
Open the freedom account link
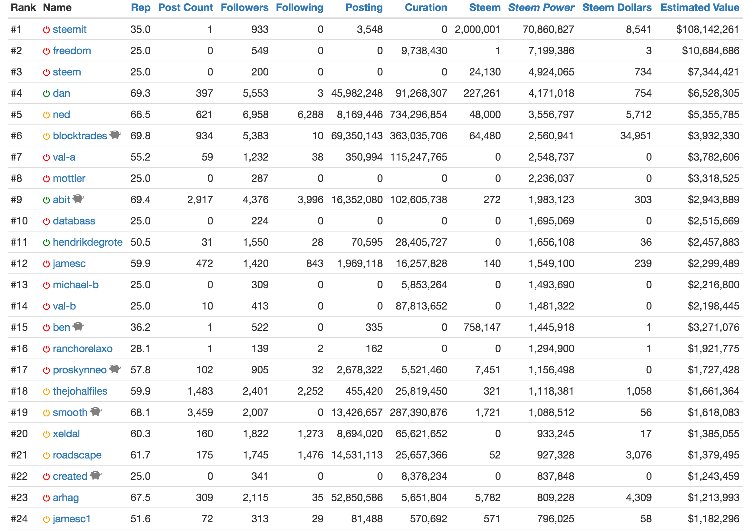72,51
